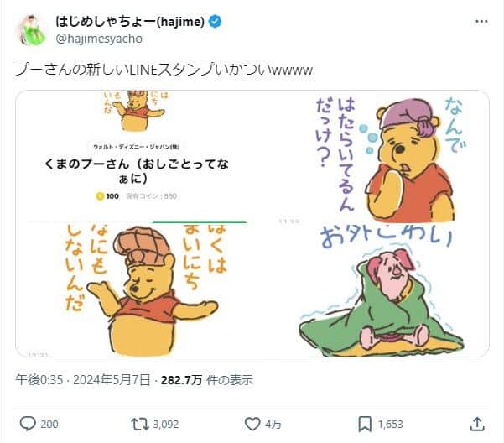Click the 1,653 bookmarks count
Screen dimensions: 504x443
pos(392,424)
